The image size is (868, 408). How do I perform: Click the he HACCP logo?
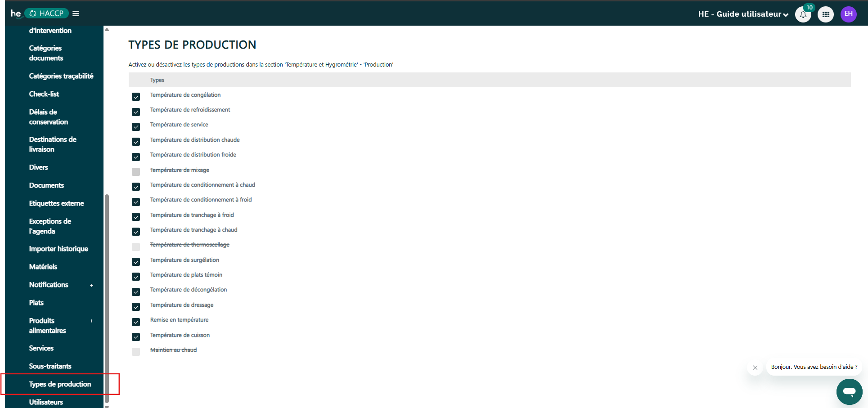[39, 13]
